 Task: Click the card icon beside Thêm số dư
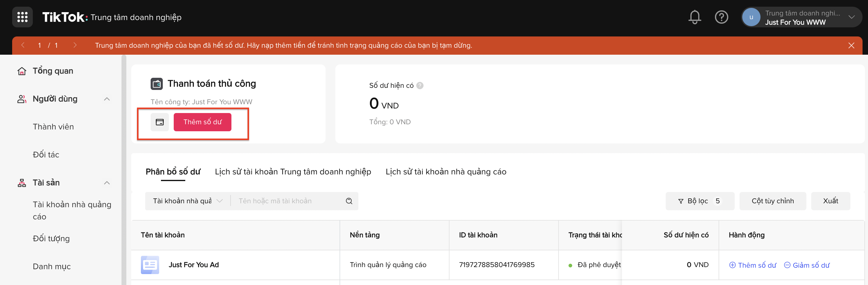[159, 122]
